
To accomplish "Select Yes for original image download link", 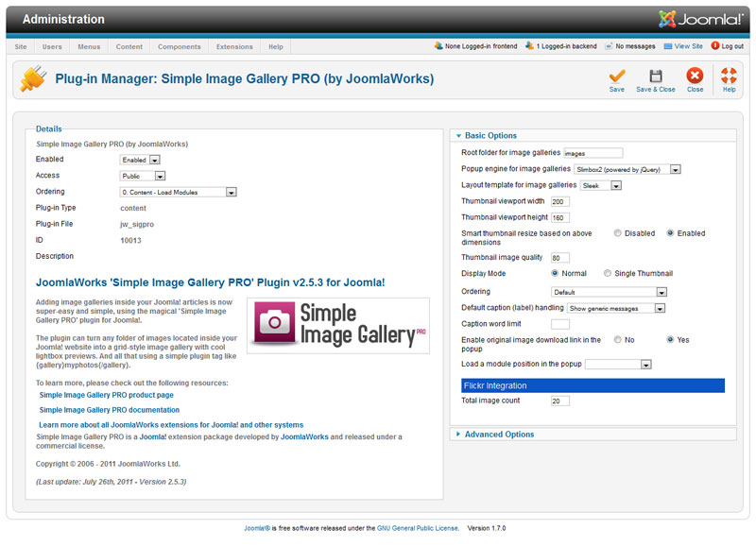I will coord(670,340).
